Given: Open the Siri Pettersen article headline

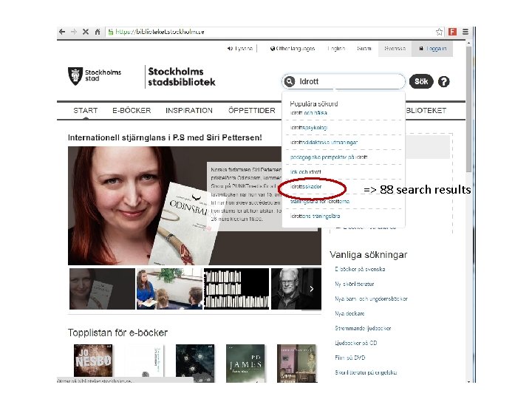Looking at the screenshot, I should pyautogui.click(x=165, y=137).
